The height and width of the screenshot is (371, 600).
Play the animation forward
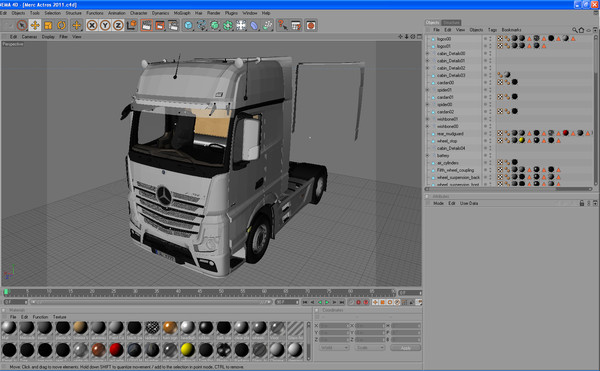click(327, 302)
